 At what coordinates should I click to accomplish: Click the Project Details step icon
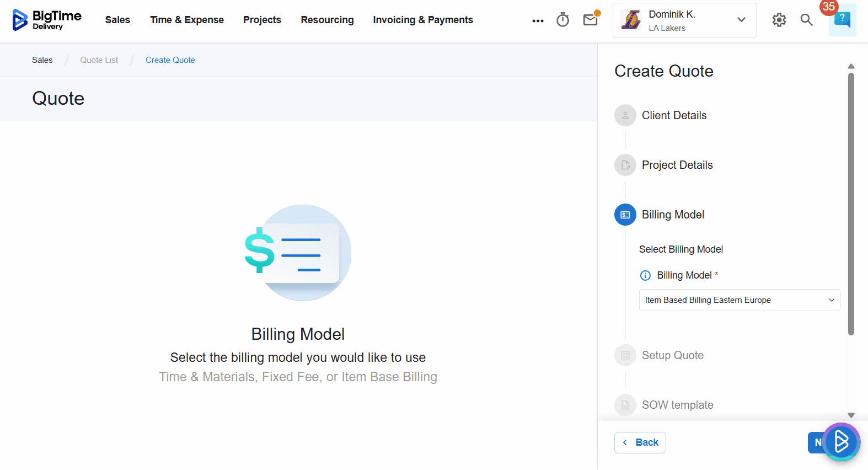tap(625, 165)
